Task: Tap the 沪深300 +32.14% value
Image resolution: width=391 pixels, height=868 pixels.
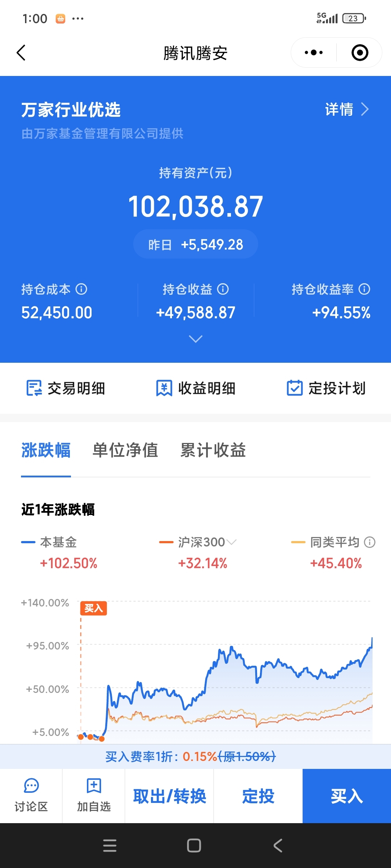Action: (x=203, y=563)
